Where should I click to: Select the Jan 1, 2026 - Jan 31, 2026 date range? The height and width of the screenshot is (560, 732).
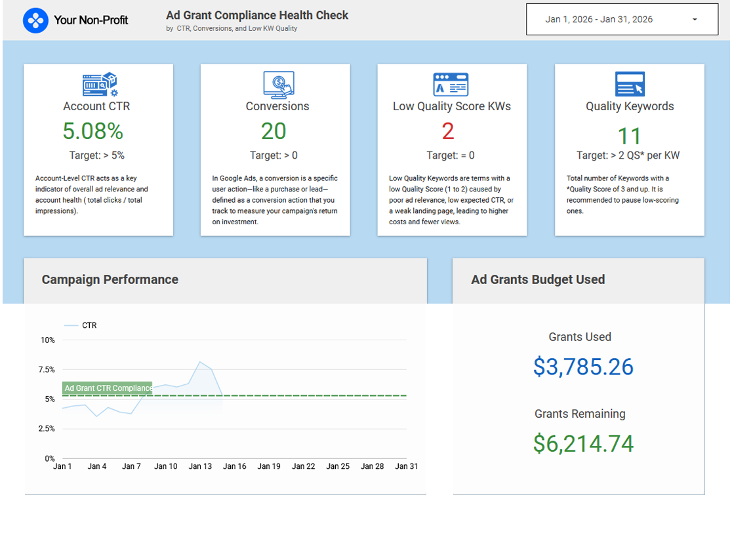[x=598, y=20]
